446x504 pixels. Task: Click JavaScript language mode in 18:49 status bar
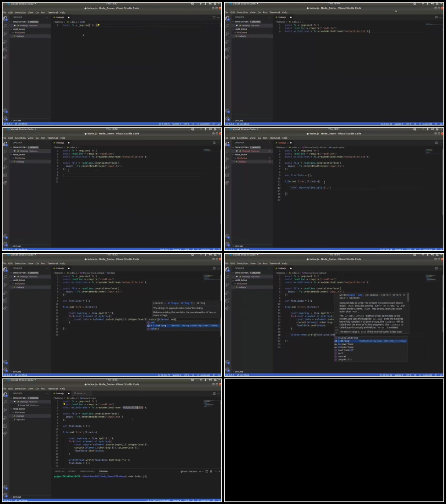427,124
